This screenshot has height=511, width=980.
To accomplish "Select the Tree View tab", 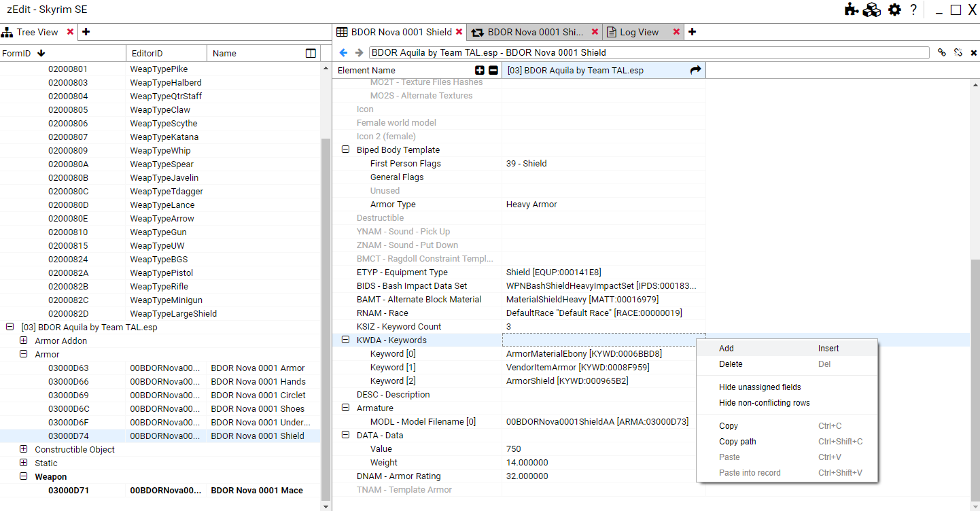I will tap(38, 32).
